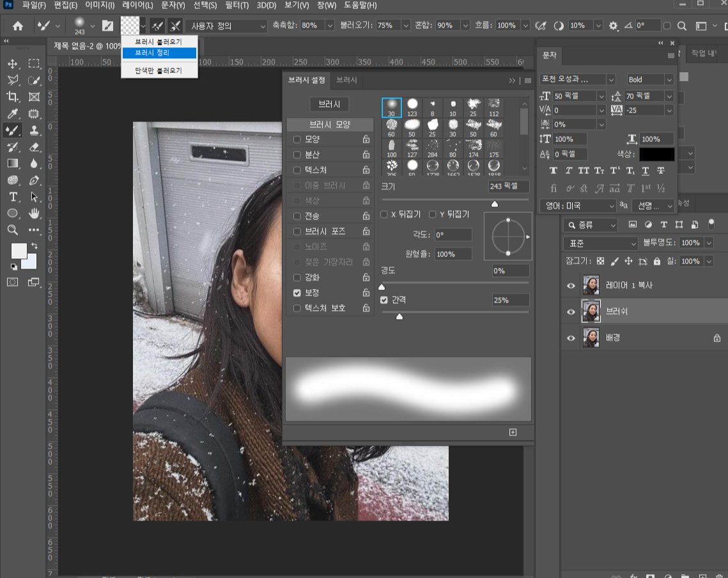Viewport: 728px width, 578px height.
Task: Click the 크기 size slider handle
Action: tap(495, 204)
